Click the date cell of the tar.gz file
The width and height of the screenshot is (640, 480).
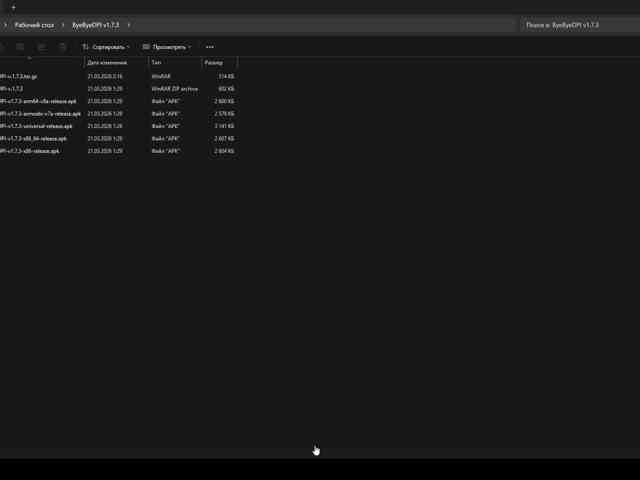point(105,76)
